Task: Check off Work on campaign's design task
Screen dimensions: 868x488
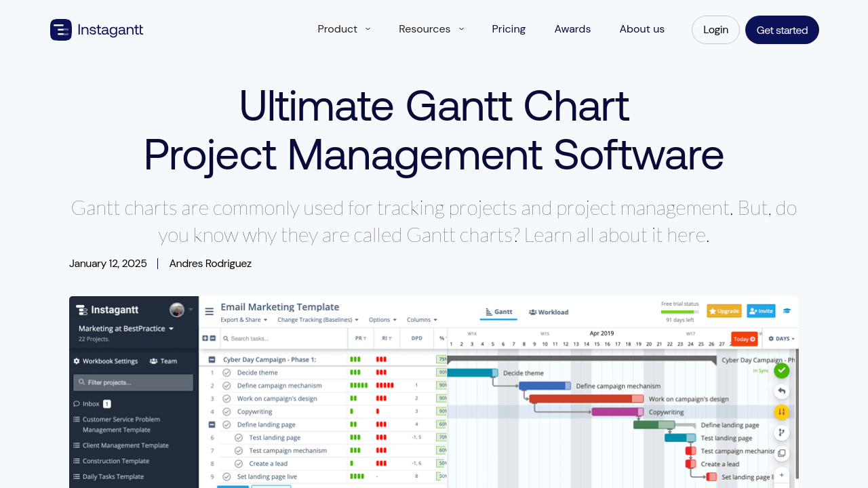Action: pyautogui.click(x=226, y=399)
